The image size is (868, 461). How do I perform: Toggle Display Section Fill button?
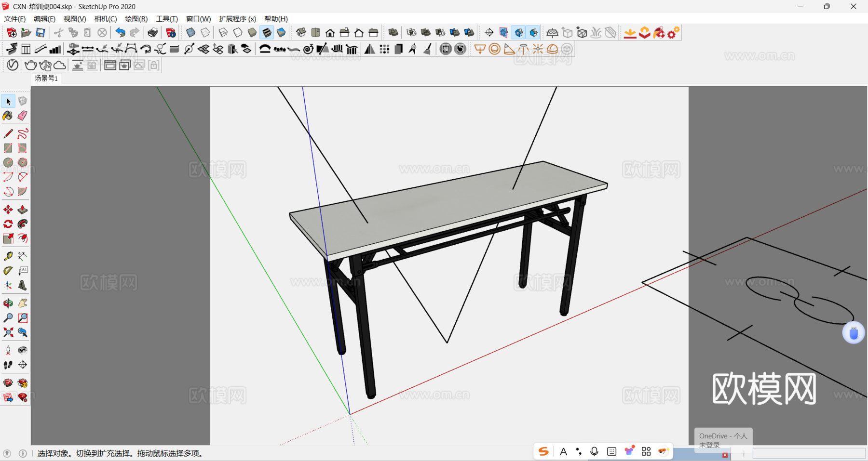point(533,33)
